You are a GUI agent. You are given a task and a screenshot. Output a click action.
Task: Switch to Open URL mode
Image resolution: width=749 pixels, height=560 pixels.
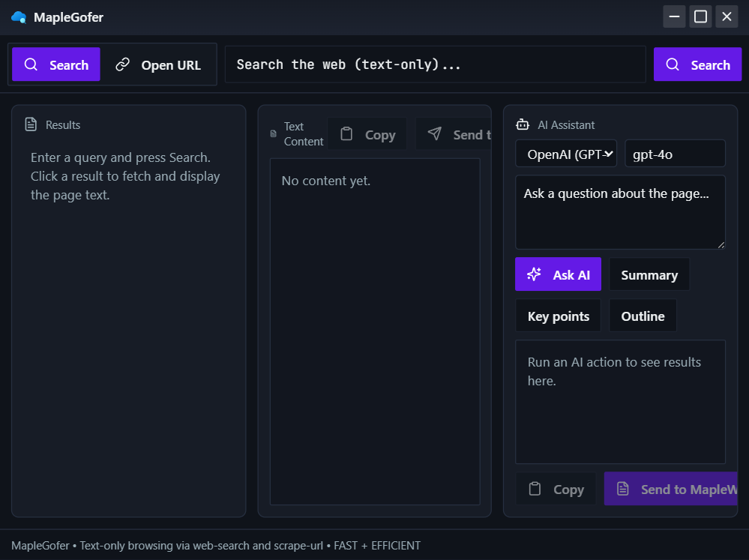(x=159, y=64)
